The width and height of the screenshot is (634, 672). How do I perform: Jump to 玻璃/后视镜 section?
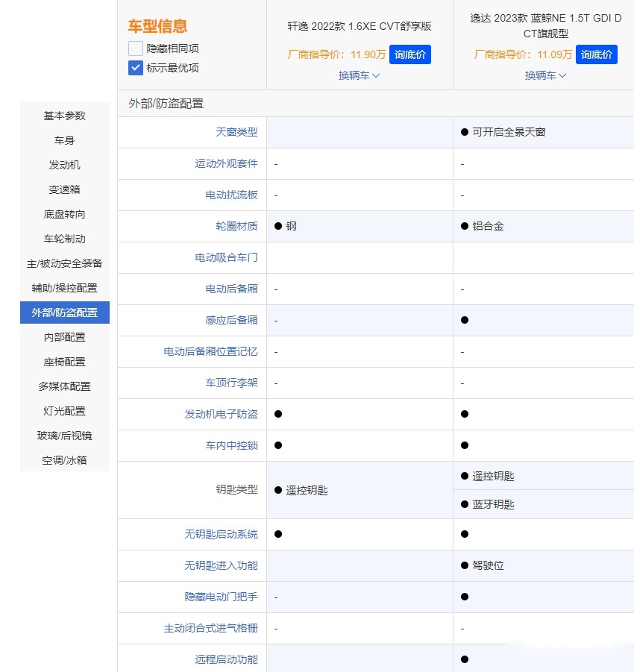65,436
